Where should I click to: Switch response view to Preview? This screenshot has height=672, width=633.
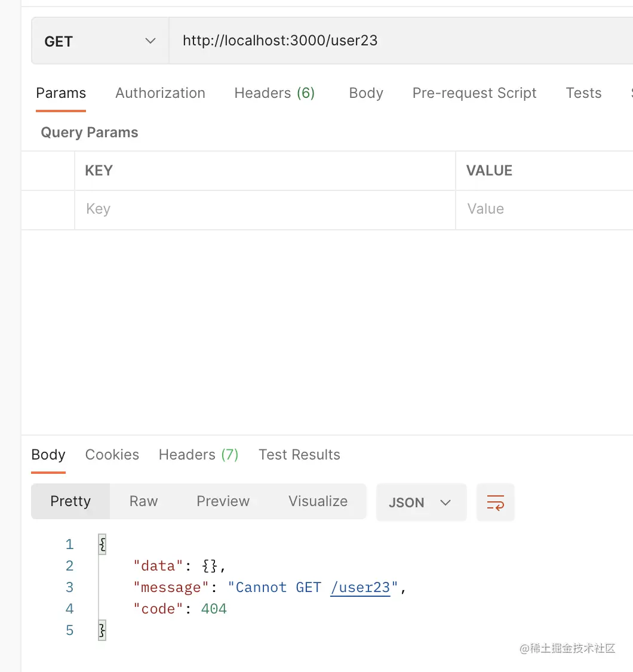(223, 501)
